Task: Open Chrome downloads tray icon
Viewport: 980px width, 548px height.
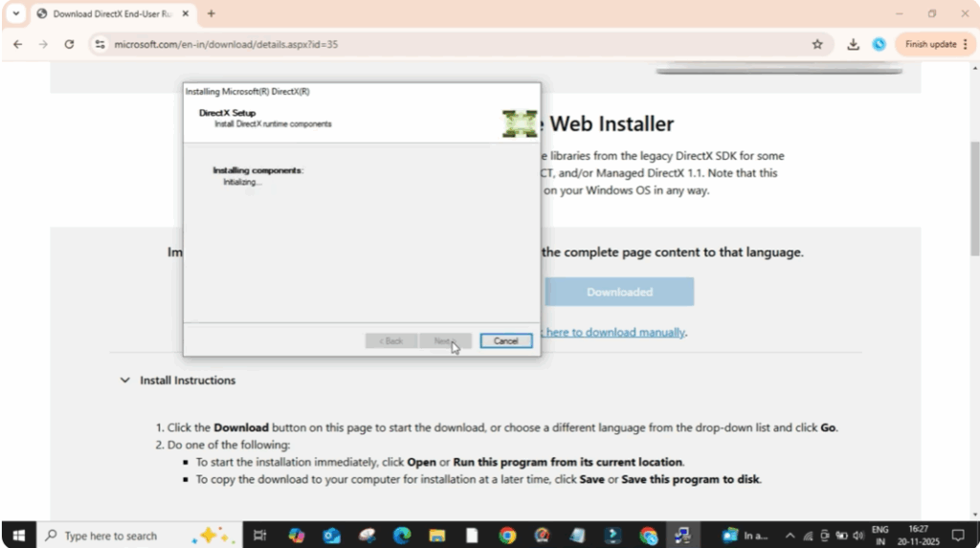Action: click(853, 44)
